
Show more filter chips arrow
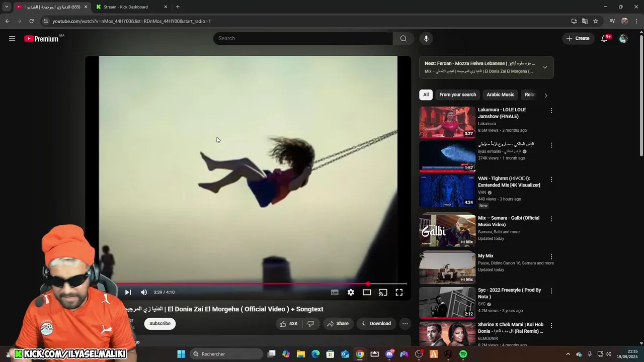[546, 95]
